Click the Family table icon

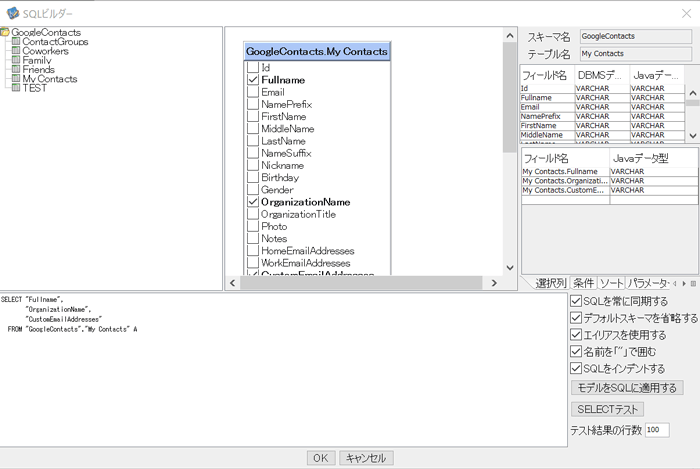point(16,60)
